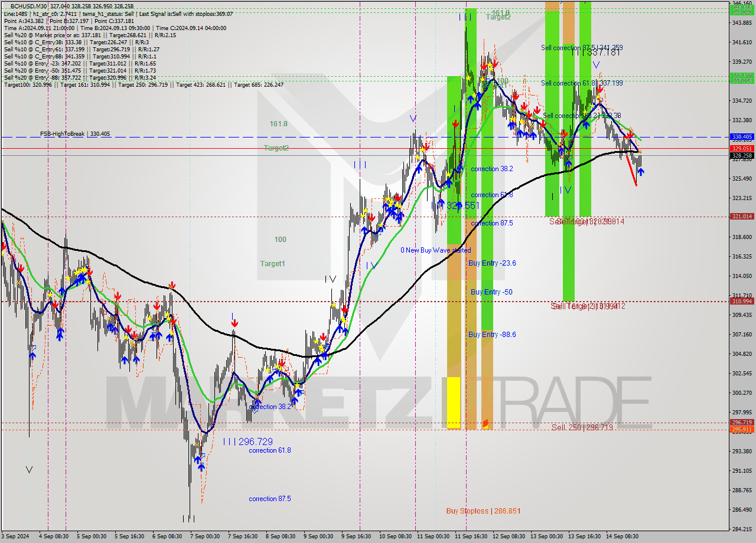
Task: Click the green '100' Fibonacci level label
Action: pyautogui.click(x=280, y=240)
